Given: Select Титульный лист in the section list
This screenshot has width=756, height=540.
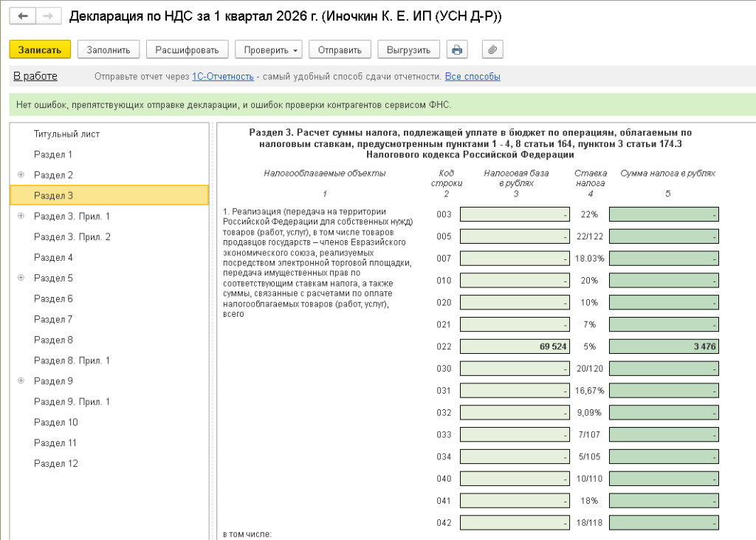Looking at the screenshot, I should [x=66, y=134].
